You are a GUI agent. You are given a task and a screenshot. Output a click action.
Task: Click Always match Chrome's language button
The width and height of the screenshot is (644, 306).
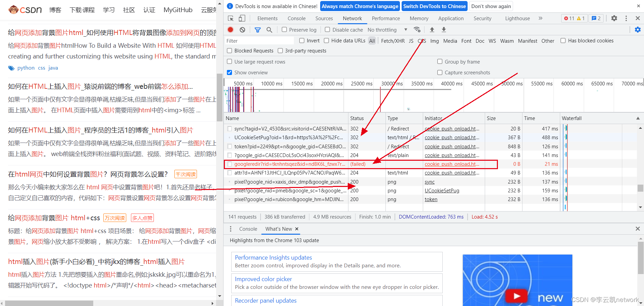[360, 6]
